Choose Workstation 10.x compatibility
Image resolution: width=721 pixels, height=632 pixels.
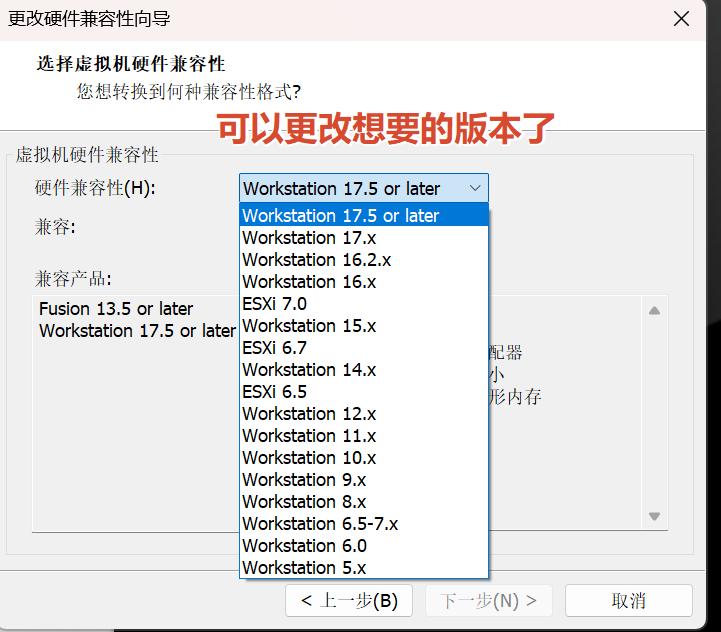[x=364, y=458]
